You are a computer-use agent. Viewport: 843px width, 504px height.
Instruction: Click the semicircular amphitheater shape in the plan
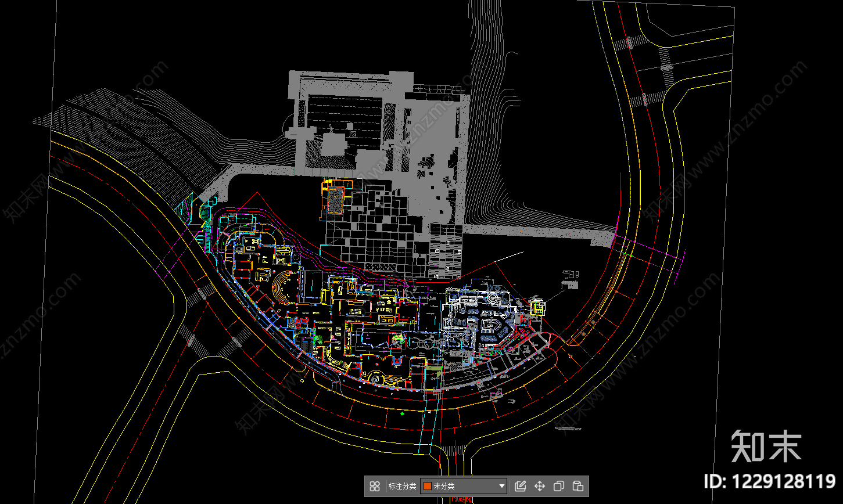(284, 287)
